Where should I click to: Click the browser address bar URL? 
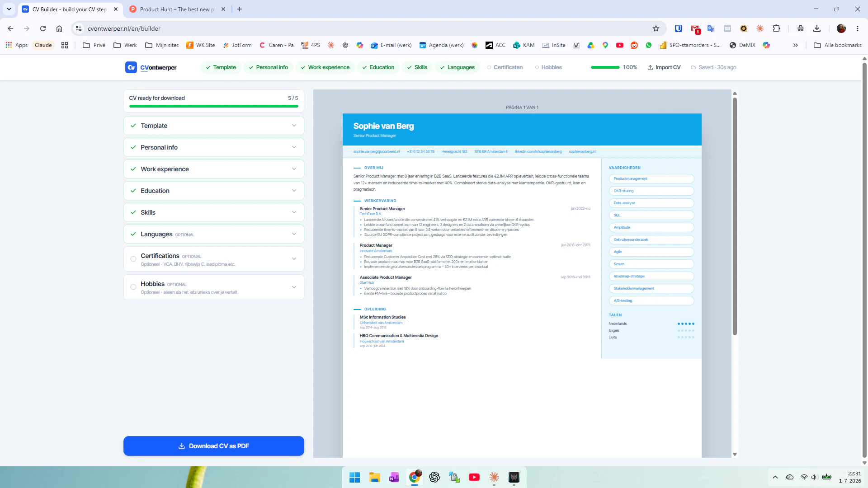pos(124,28)
